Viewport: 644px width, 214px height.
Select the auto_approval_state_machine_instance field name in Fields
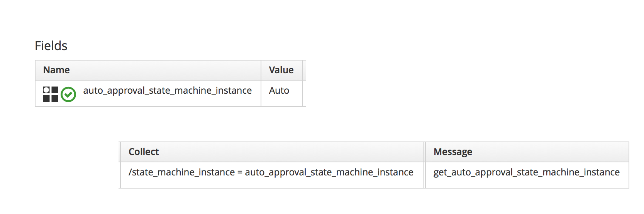coord(167,91)
